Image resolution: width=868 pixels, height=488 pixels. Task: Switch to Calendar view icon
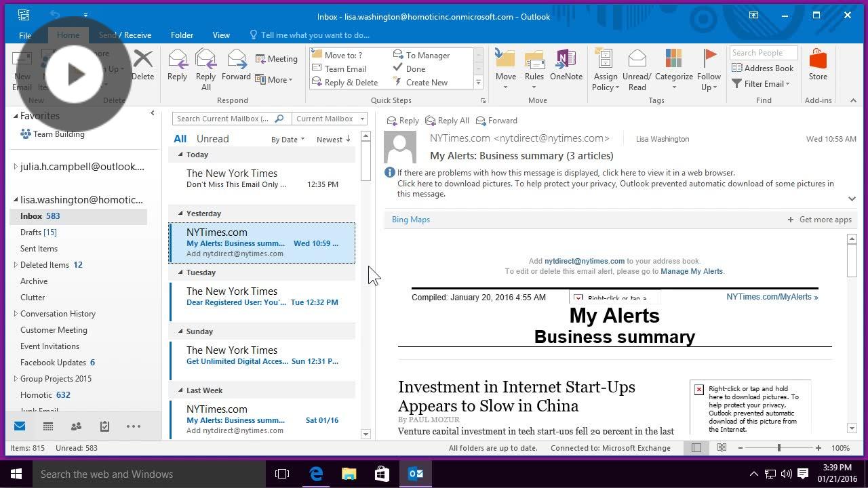pos(48,426)
